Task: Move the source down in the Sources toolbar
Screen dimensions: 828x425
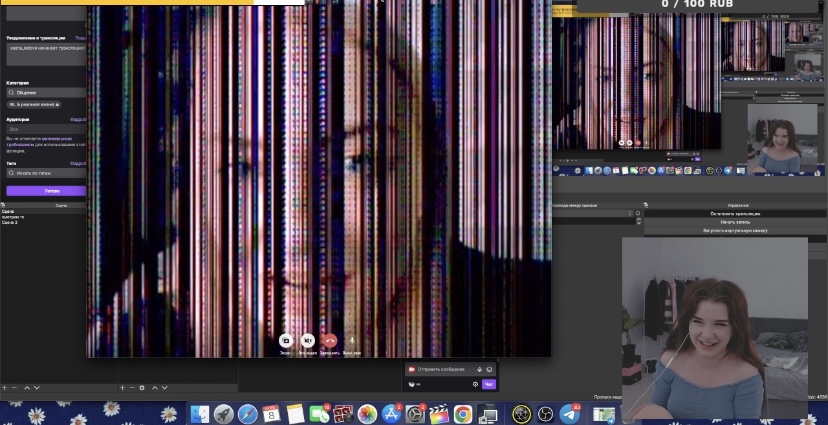Action: click(x=165, y=388)
